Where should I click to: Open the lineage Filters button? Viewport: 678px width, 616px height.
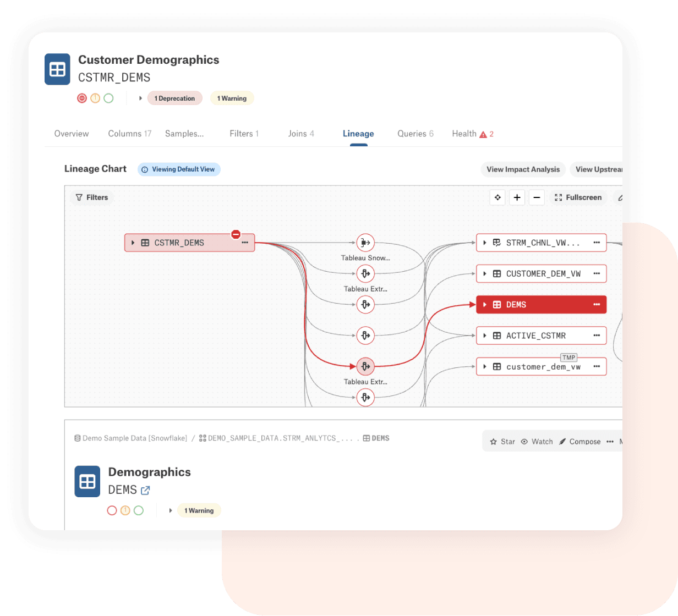(x=92, y=197)
